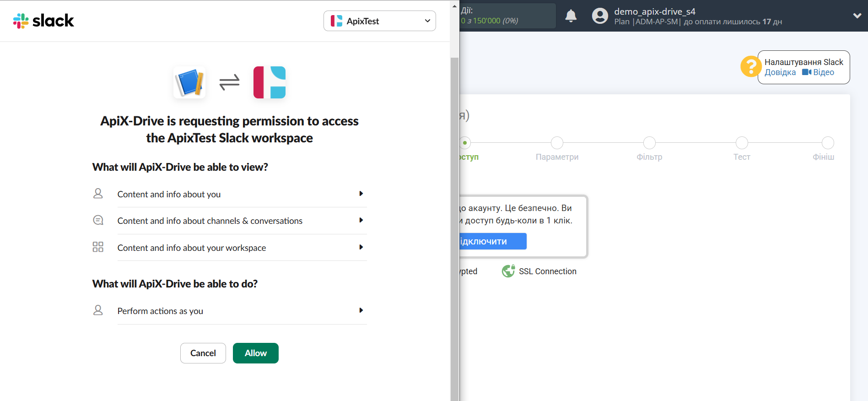Screen dimensions: 868x401
Task: Click the ApixTest workspace logo icon
Action: [x=270, y=82]
